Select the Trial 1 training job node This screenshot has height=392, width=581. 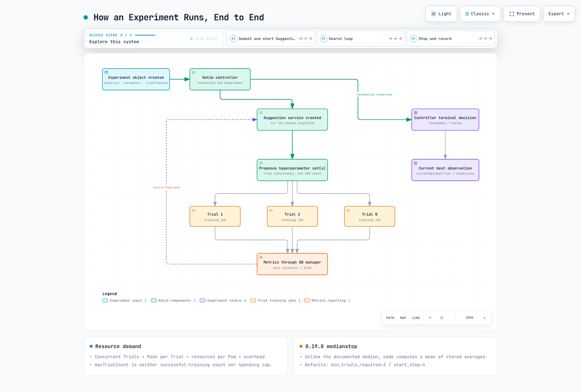215,216
